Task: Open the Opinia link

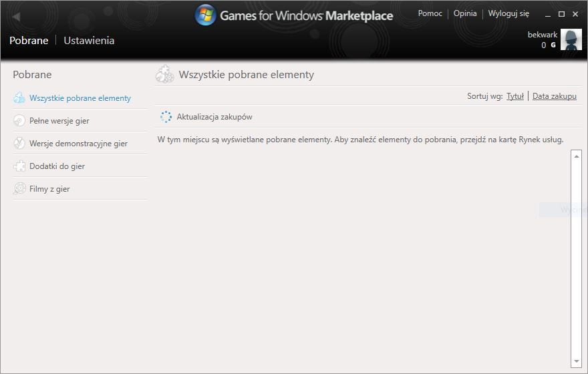Action: pyautogui.click(x=465, y=13)
